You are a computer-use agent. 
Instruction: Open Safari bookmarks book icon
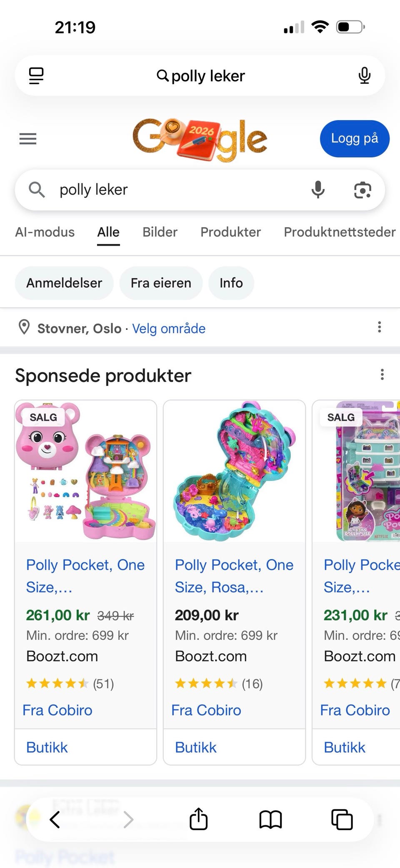coord(270,819)
